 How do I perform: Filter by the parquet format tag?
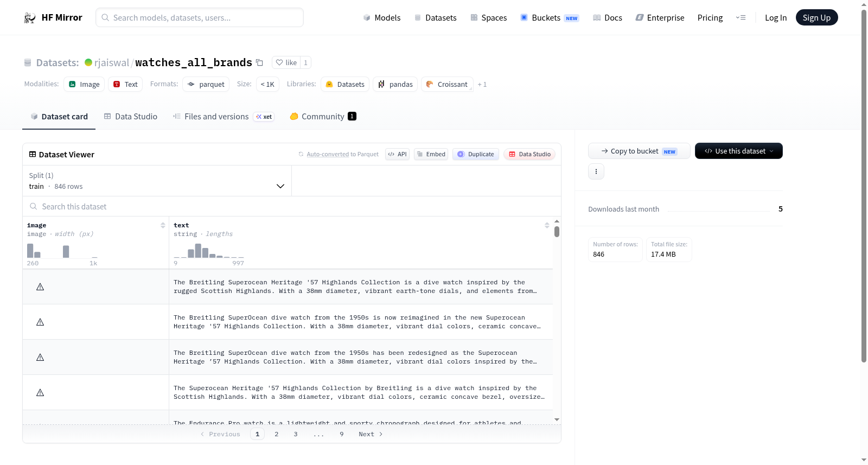pos(206,85)
